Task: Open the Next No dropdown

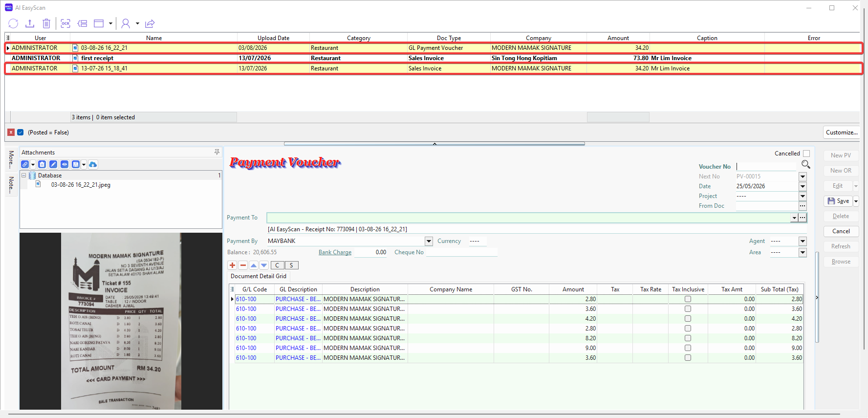Action: coord(803,176)
